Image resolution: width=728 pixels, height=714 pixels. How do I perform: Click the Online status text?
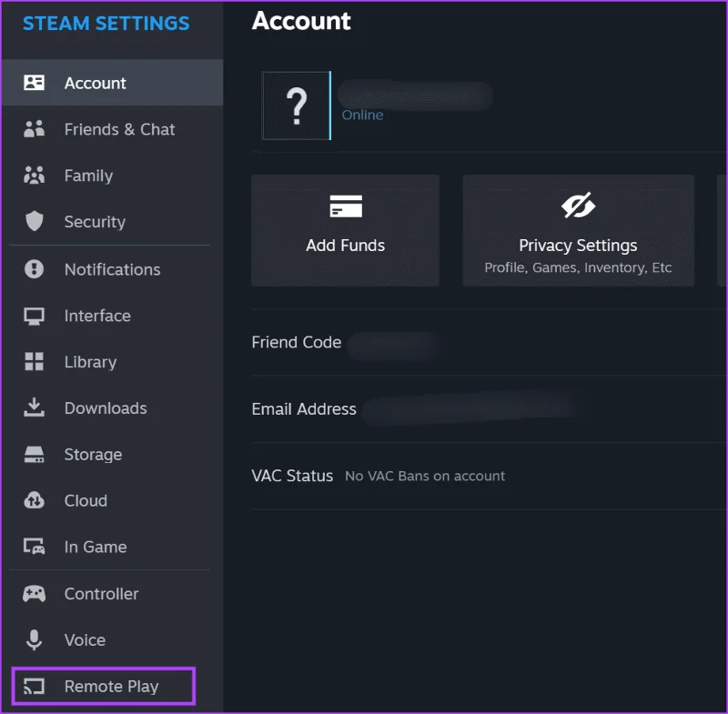click(362, 115)
